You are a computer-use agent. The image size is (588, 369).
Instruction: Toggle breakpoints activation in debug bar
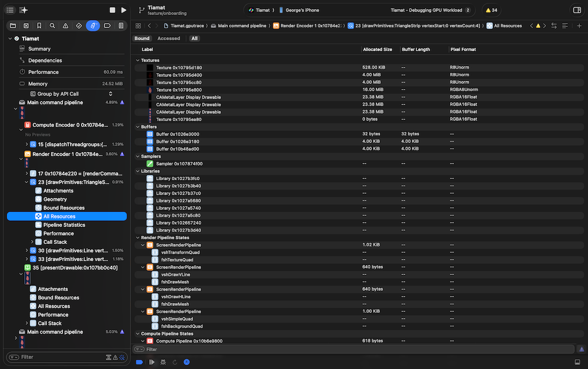pyautogui.click(x=140, y=362)
